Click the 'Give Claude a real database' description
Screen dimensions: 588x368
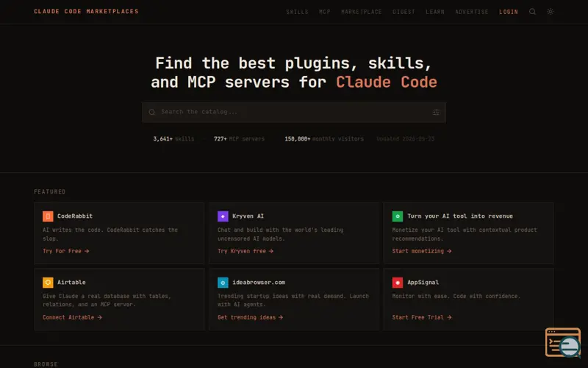(x=107, y=300)
